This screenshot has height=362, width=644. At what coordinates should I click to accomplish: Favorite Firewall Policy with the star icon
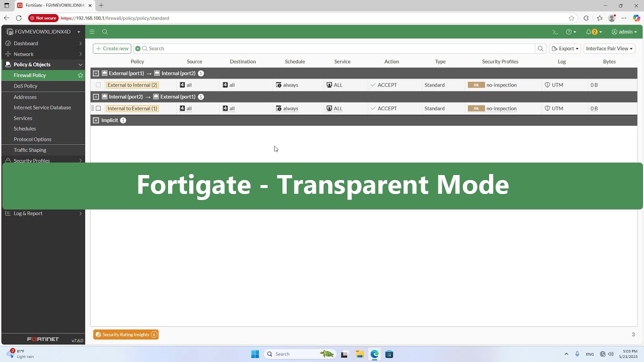(80, 75)
